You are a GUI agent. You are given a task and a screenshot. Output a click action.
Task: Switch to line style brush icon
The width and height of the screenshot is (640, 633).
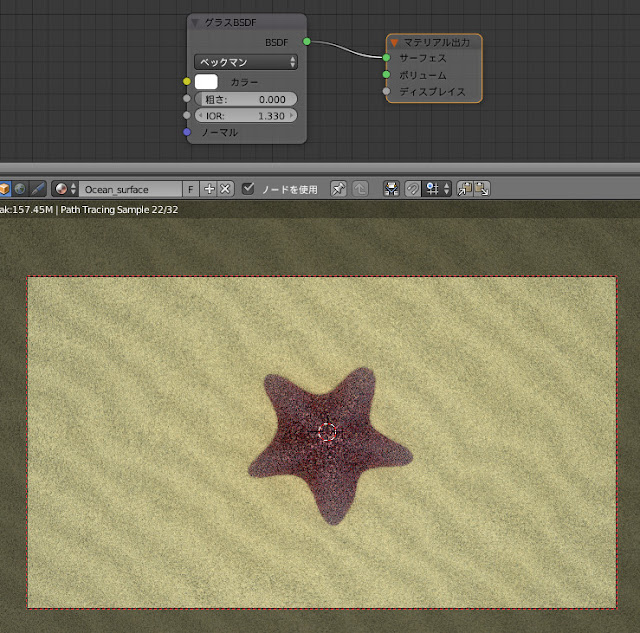38,189
